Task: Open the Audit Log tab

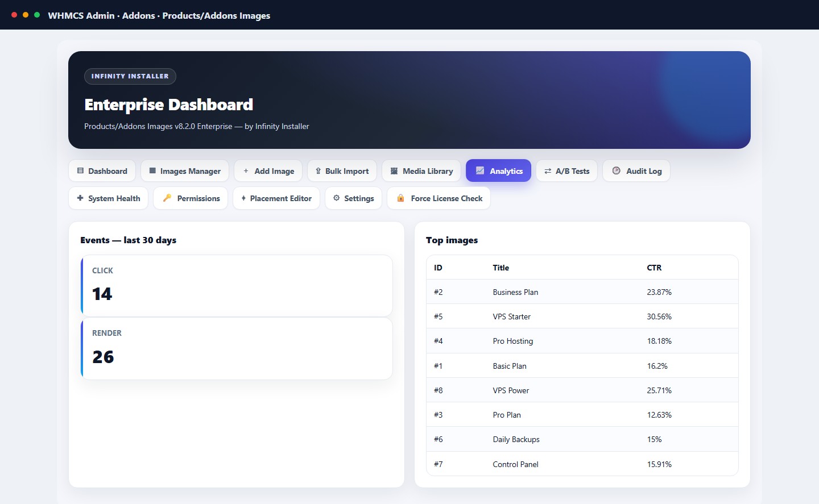Action: [x=636, y=171]
